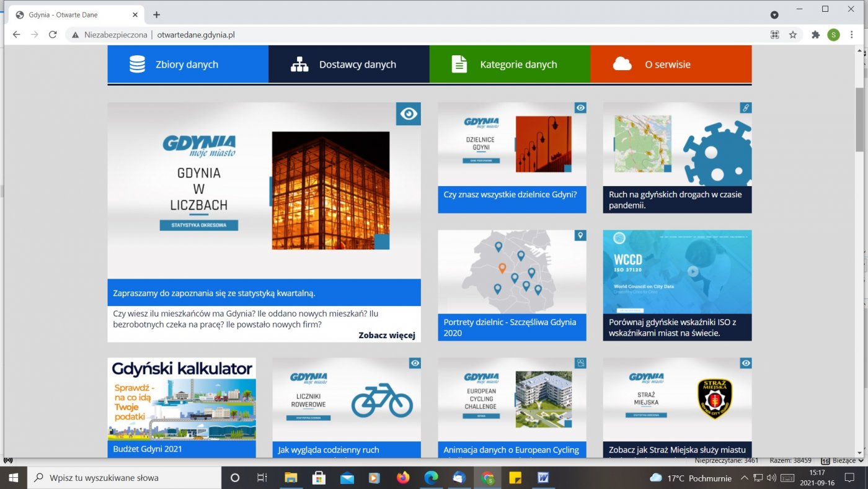868x489 pixels.
Task: Open the Straż Miejska badge thumbnail
Action: pos(678,399)
